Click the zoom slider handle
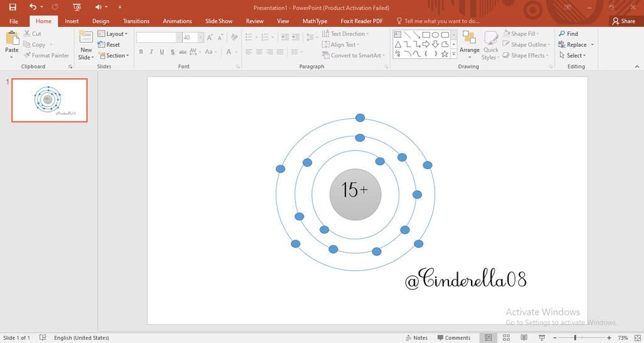The width and height of the screenshot is (644, 343). click(575, 338)
